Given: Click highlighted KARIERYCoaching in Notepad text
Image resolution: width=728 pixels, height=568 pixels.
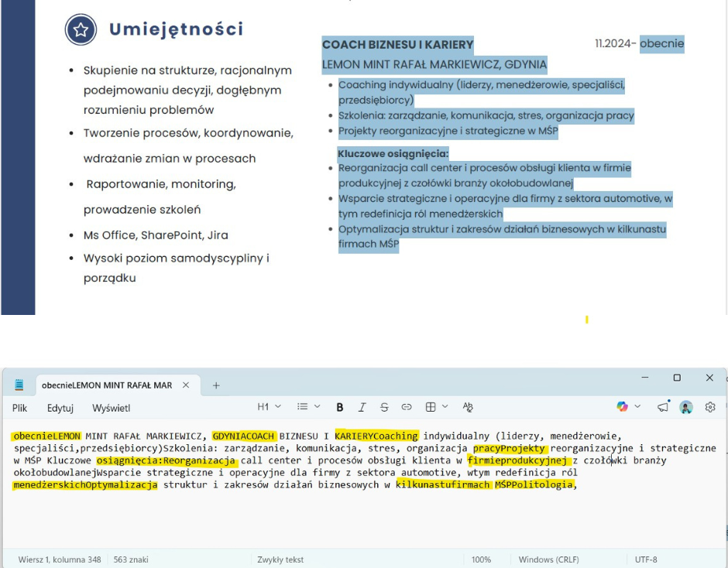Looking at the screenshot, I should 376,436.
